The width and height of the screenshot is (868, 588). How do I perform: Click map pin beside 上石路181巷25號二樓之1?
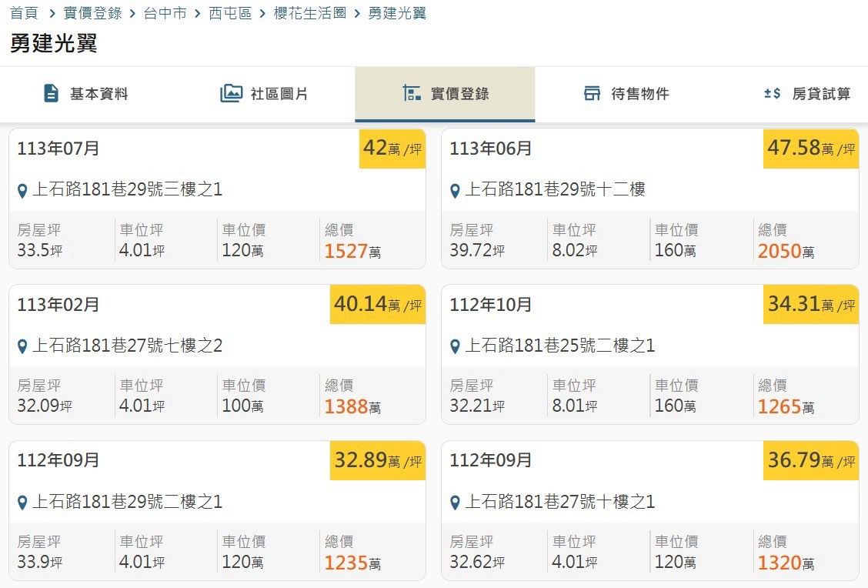(455, 346)
